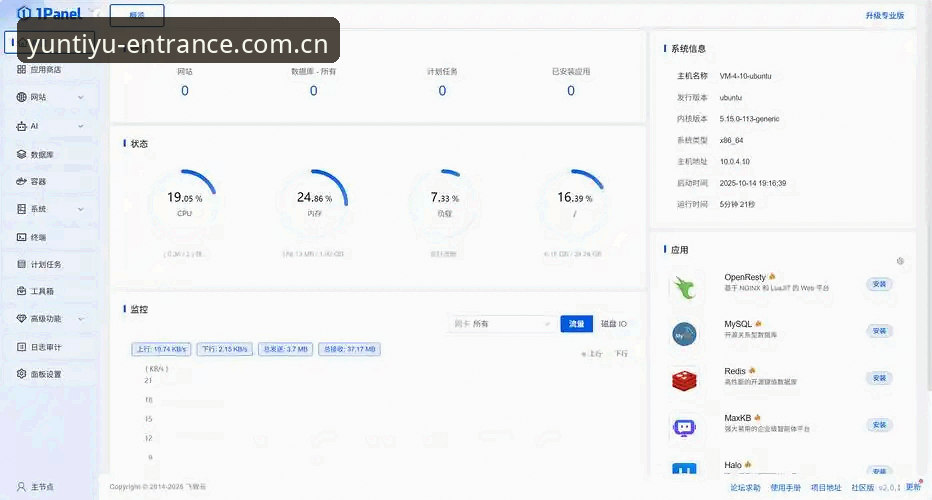
Task: Open the 应用 panel settings gear icon
Action: [x=900, y=261]
